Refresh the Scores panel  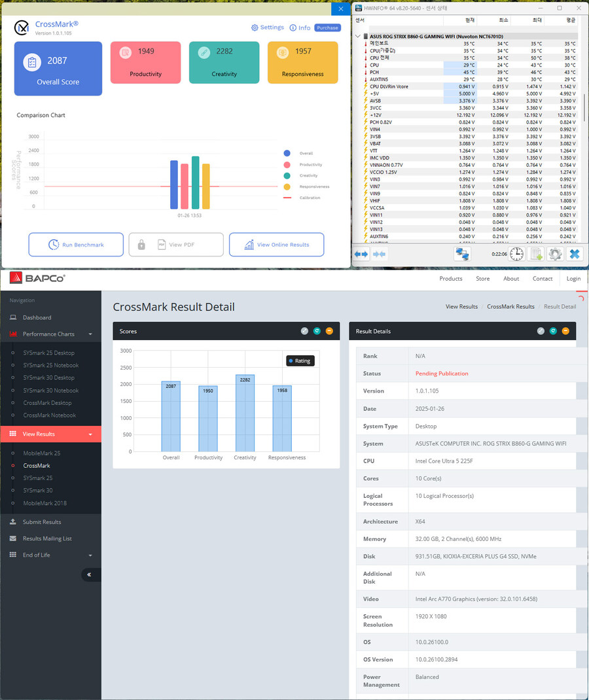(x=317, y=331)
